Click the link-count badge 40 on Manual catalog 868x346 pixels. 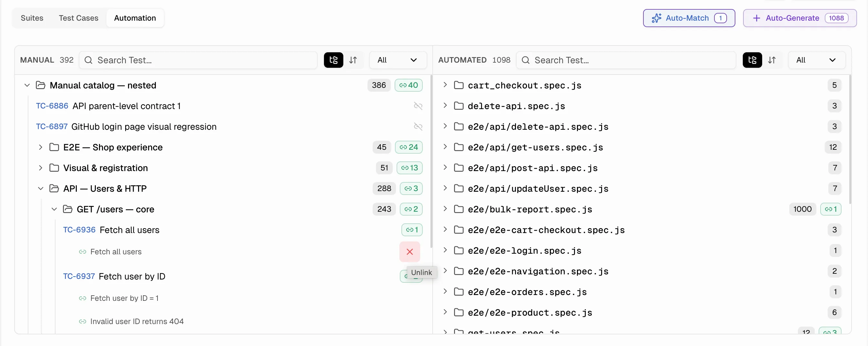[409, 85]
